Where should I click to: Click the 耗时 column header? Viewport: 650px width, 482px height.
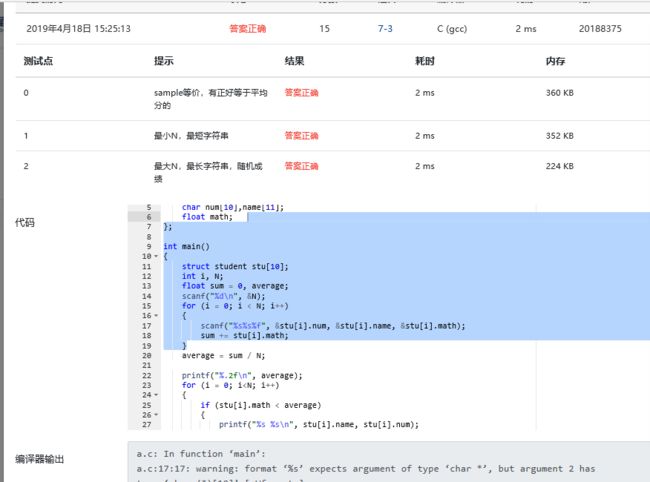pos(425,61)
